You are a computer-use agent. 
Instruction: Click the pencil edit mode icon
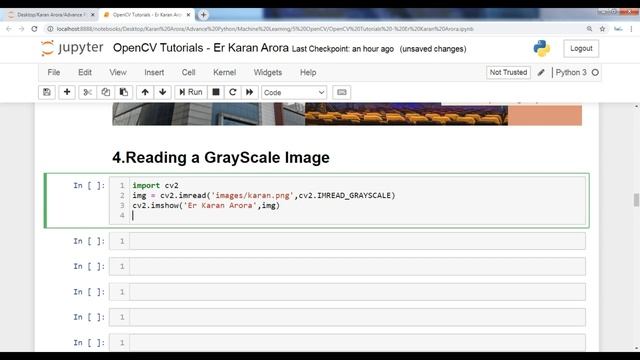[541, 73]
